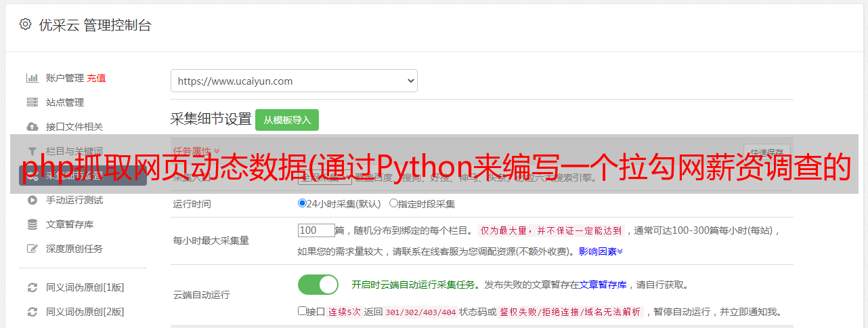The height and width of the screenshot is (328, 868).
Task: Check the 接口 checkbox
Action: coord(302,311)
